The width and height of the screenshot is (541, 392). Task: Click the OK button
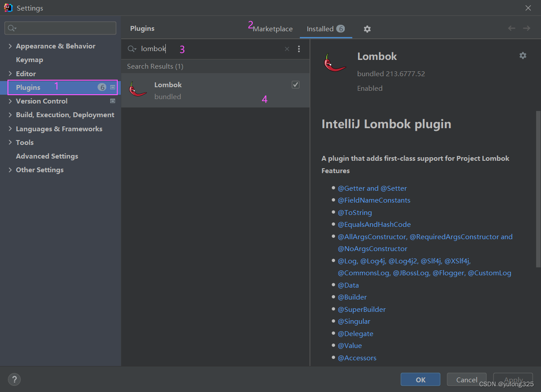tap(421, 380)
